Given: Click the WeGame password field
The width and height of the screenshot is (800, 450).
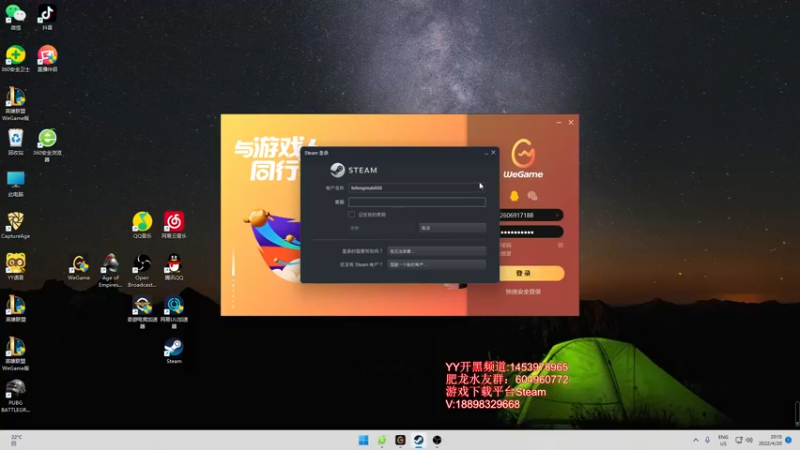Looking at the screenshot, I should click(531, 232).
